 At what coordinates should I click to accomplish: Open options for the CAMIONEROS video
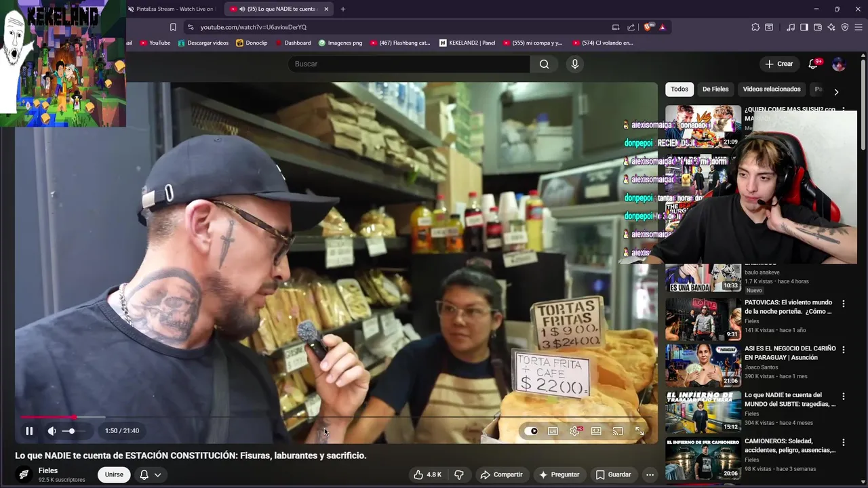[x=844, y=442]
